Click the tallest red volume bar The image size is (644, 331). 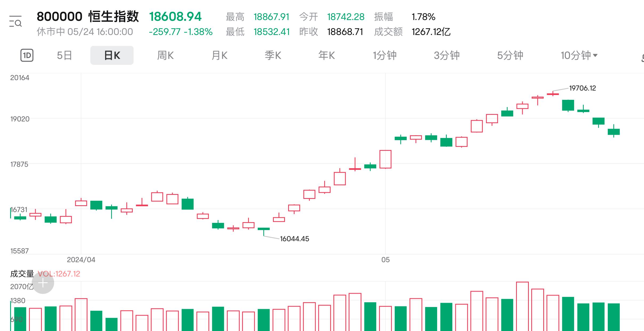pos(522,306)
